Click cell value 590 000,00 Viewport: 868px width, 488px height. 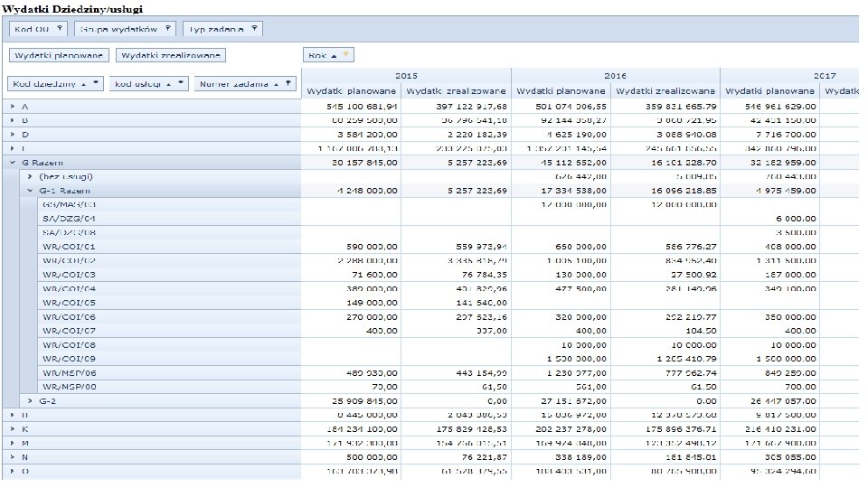click(372, 247)
